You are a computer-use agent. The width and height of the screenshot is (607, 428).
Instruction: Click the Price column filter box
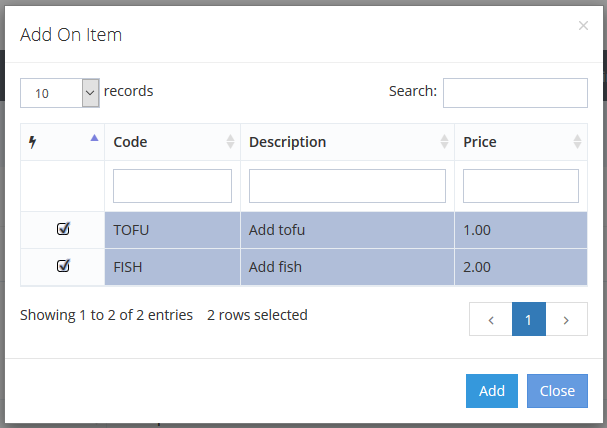520,186
